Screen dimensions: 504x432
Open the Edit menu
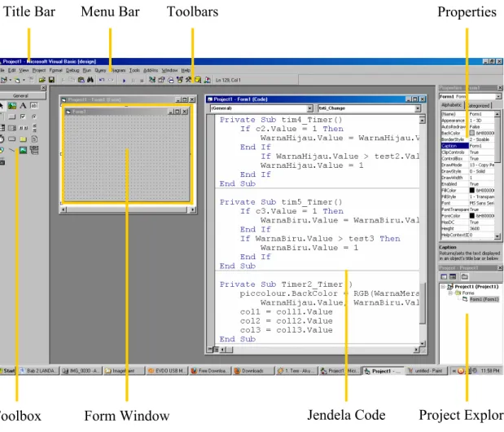point(12,70)
